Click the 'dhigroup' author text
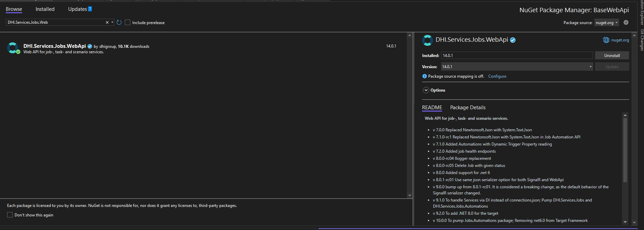Image resolution: width=644 pixels, height=230 pixels. pyautogui.click(x=108, y=46)
